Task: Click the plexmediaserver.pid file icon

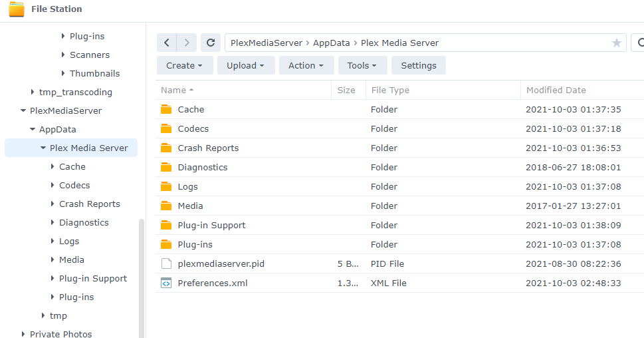Action: pyautogui.click(x=166, y=263)
